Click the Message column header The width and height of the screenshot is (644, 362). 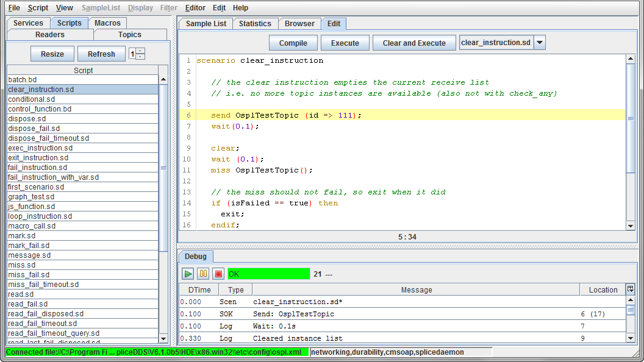click(417, 289)
